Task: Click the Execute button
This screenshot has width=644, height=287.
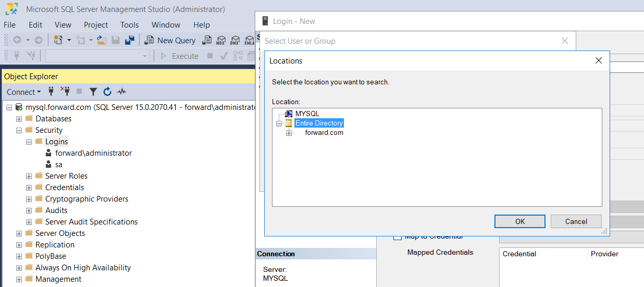Action: pos(179,56)
